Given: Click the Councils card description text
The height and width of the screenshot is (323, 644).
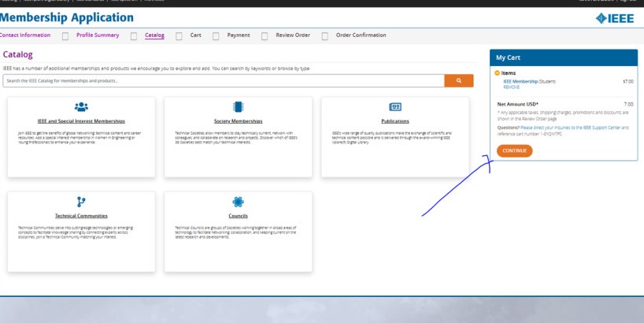Looking at the screenshot, I should pyautogui.click(x=235, y=232).
